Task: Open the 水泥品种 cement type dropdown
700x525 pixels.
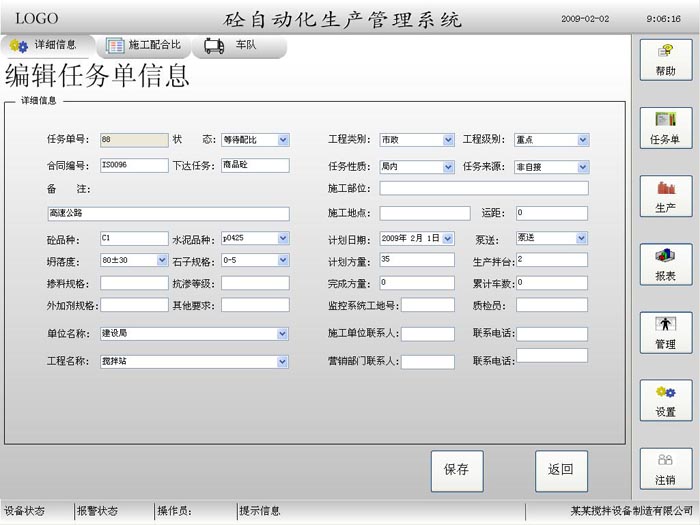Action: coord(283,238)
